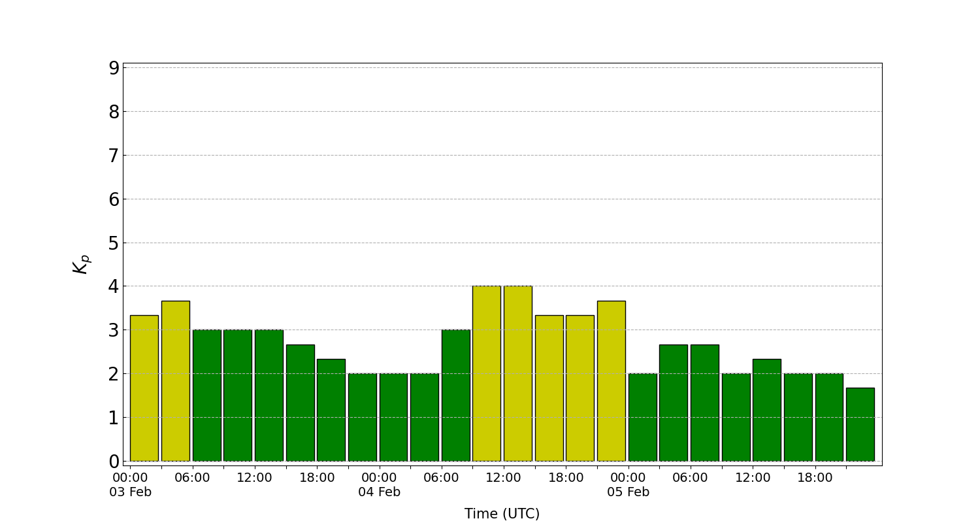
Task: Select the bar starting at 00:00 on 05 Feb
Action: click(642, 417)
